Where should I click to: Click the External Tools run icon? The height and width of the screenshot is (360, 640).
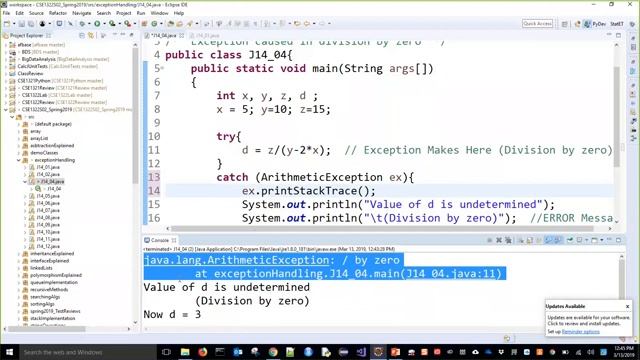tap(127, 24)
